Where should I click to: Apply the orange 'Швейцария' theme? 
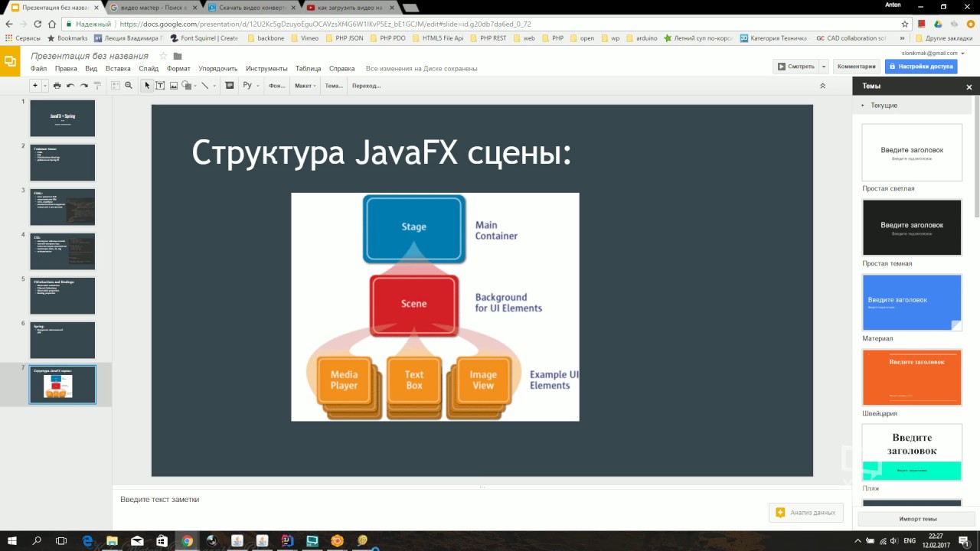(911, 377)
